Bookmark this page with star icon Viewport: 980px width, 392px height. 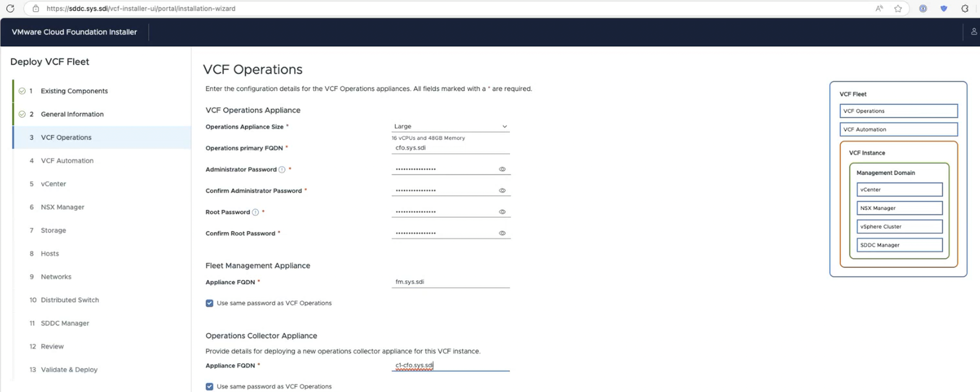tap(898, 8)
